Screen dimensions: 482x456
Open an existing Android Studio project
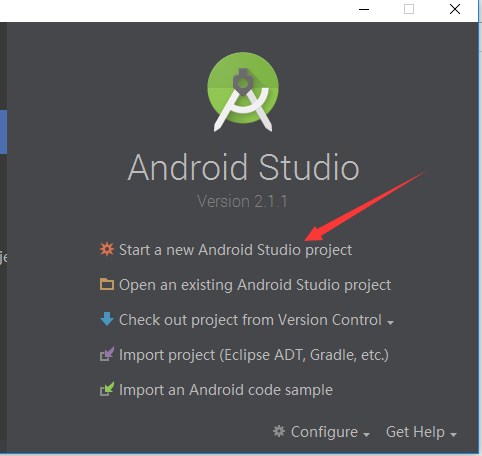point(255,285)
